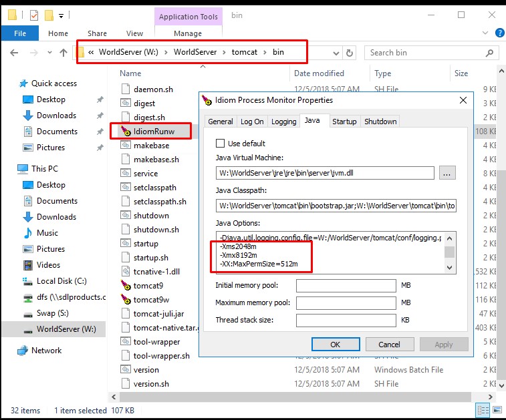Click the Apply button
The height and width of the screenshot is (420, 506).
(444, 345)
